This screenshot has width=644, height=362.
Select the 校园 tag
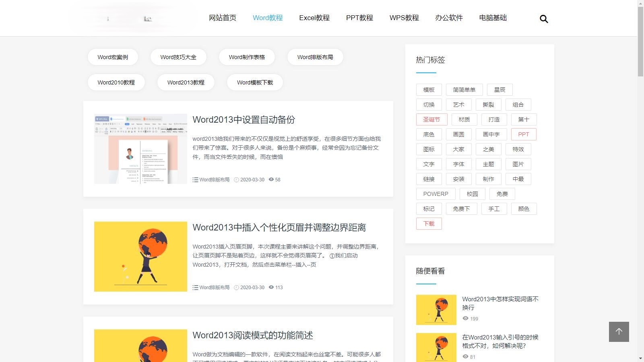pyautogui.click(x=472, y=194)
